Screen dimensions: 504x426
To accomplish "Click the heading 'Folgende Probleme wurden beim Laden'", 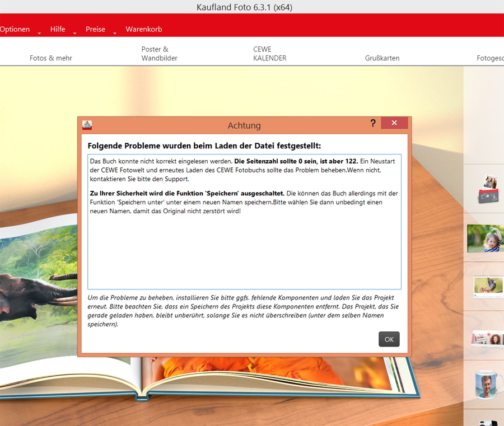I will [x=204, y=146].
